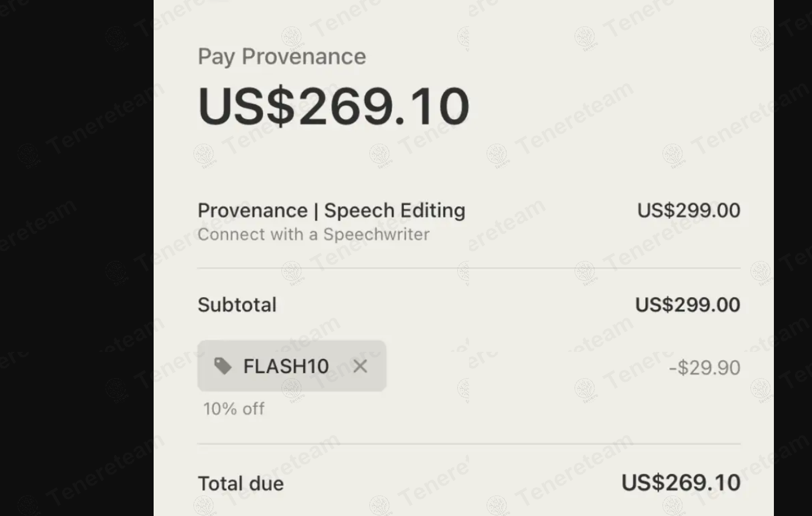Click the large US$269.10 header amount
812x516 pixels.
(334, 106)
